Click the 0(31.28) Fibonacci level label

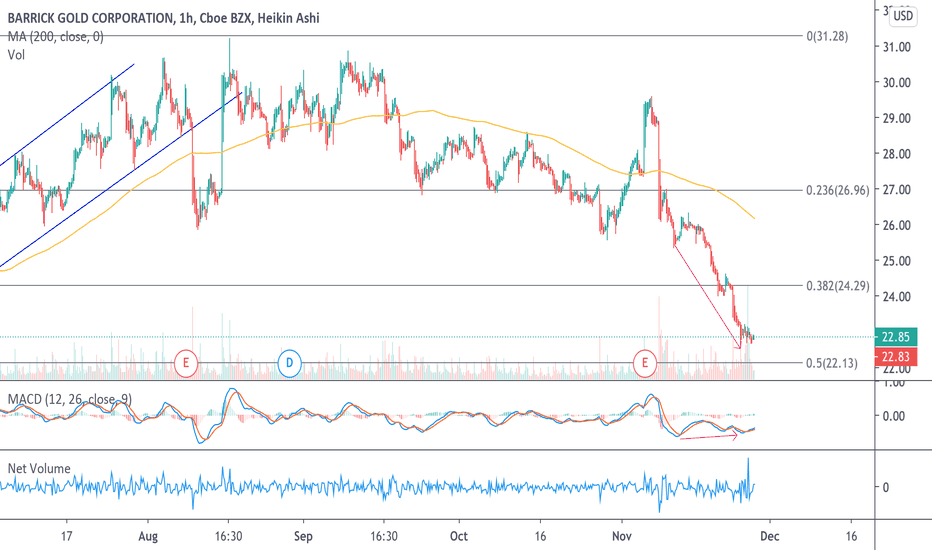point(827,36)
